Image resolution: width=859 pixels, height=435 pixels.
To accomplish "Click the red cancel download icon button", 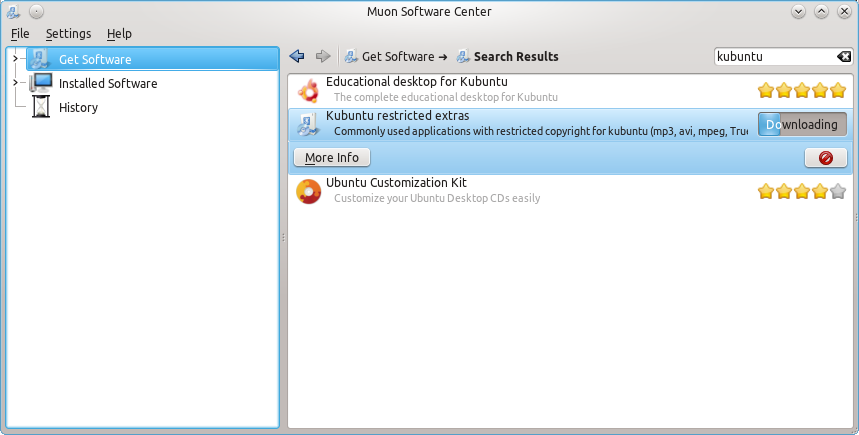I will point(825,158).
